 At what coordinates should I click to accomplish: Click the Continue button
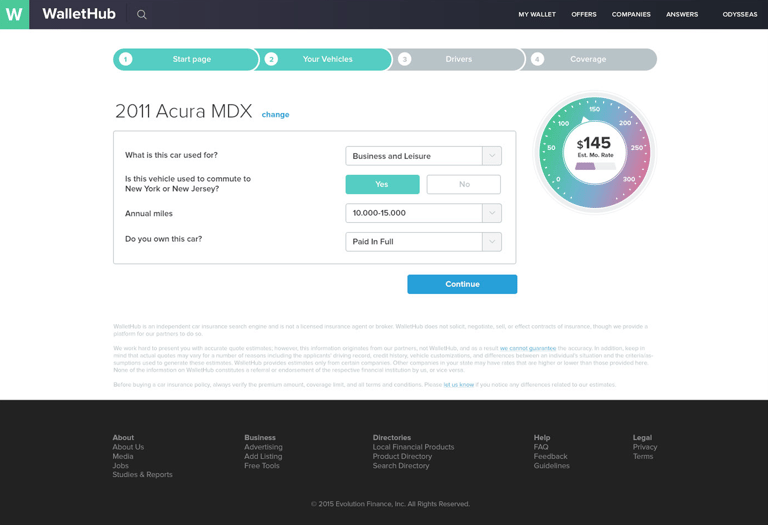coord(462,284)
